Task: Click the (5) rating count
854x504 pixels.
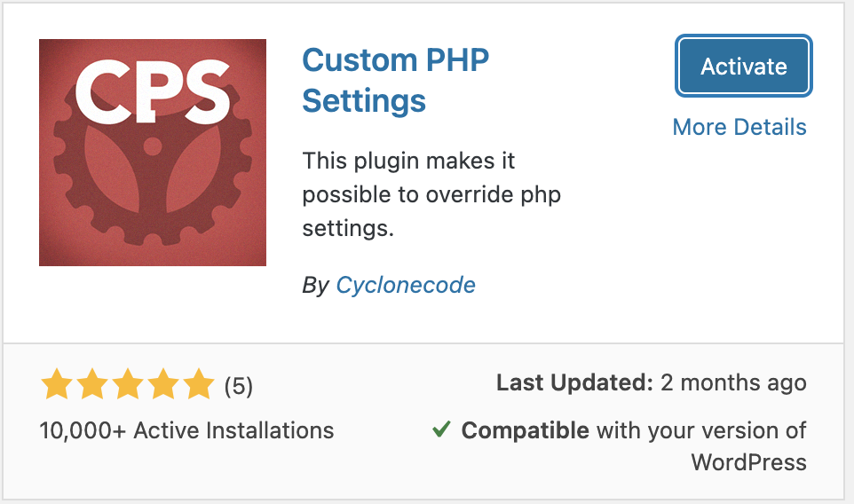Action: coord(239,386)
